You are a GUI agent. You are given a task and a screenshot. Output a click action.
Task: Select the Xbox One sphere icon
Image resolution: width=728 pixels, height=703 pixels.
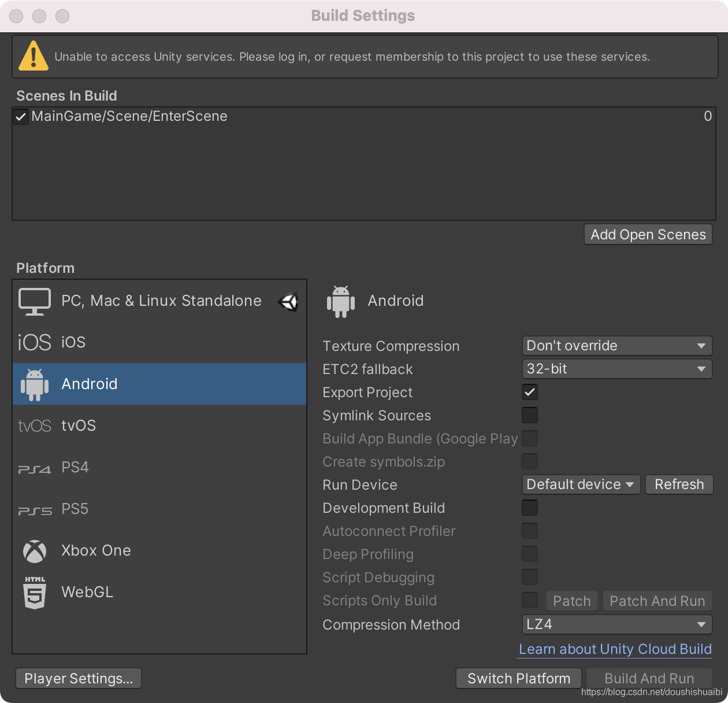[x=35, y=551]
